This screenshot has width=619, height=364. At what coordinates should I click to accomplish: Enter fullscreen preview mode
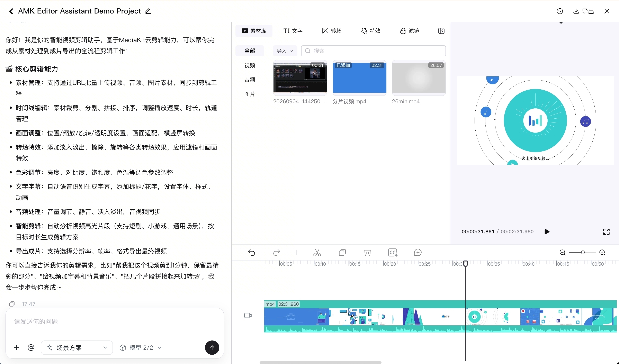[x=606, y=232]
